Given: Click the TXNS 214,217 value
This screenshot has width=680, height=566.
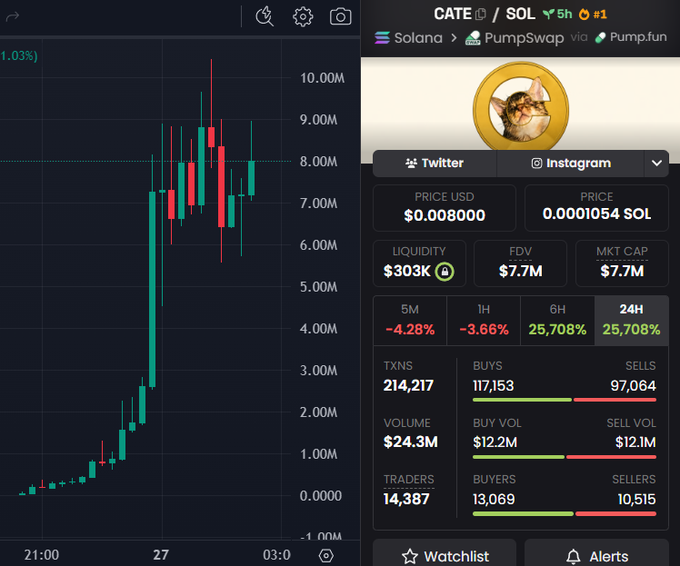Looking at the screenshot, I should 409,386.
